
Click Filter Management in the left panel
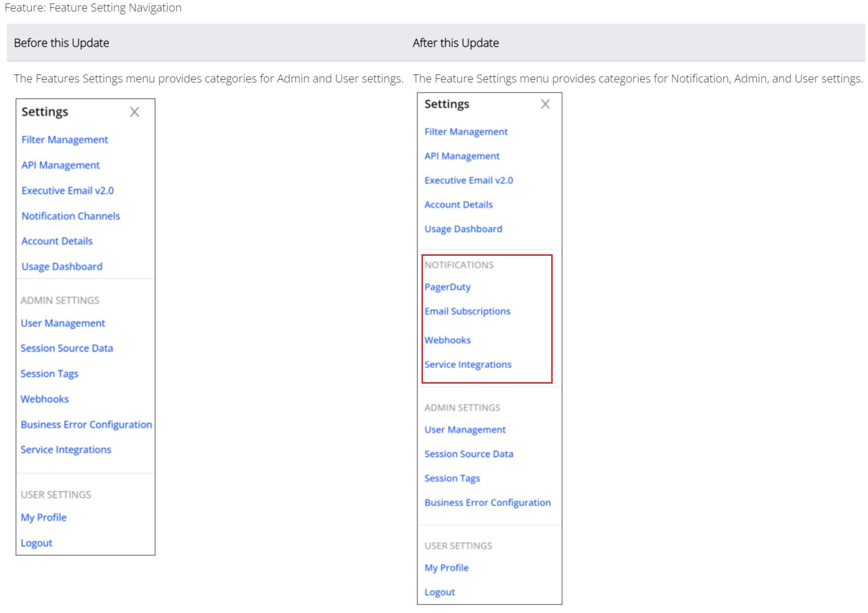64,140
